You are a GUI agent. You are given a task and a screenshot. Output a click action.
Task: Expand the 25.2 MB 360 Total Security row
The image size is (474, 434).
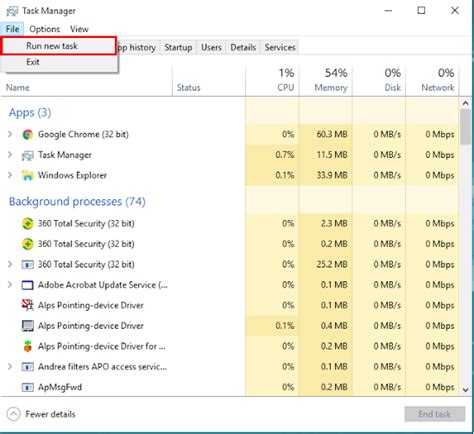tap(10, 265)
